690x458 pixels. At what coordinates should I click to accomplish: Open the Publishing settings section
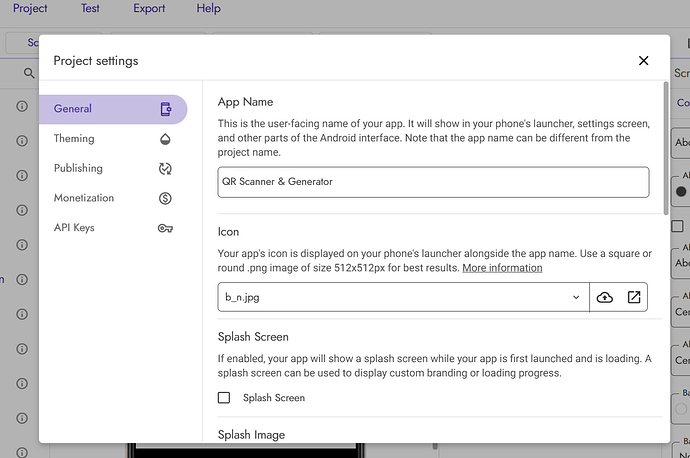pos(113,168)
